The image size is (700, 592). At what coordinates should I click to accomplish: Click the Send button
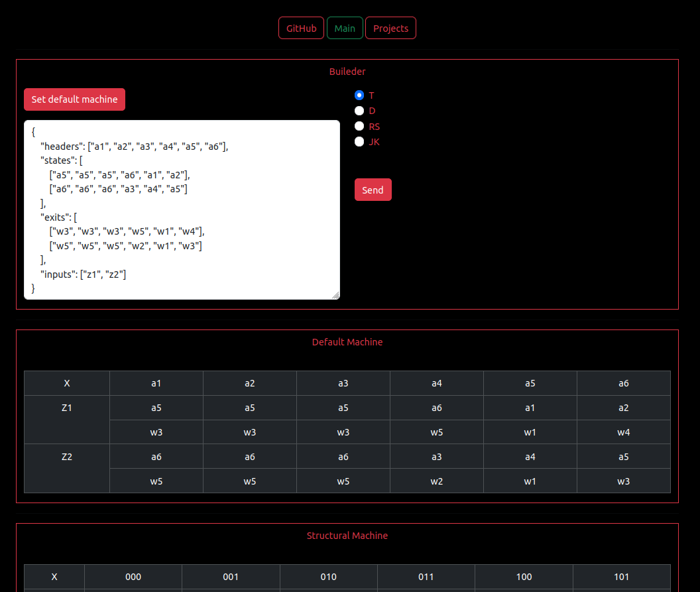coord(373,190)
